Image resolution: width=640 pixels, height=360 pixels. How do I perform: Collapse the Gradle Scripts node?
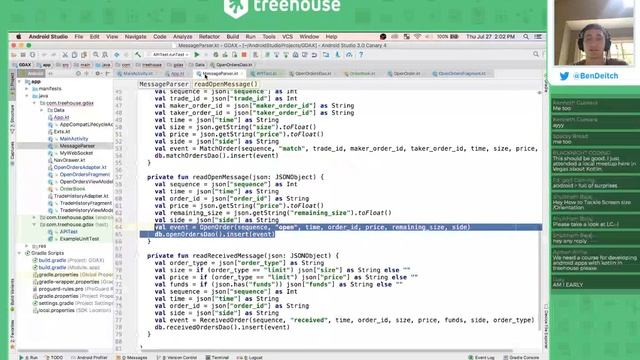[x=20, y=253]
